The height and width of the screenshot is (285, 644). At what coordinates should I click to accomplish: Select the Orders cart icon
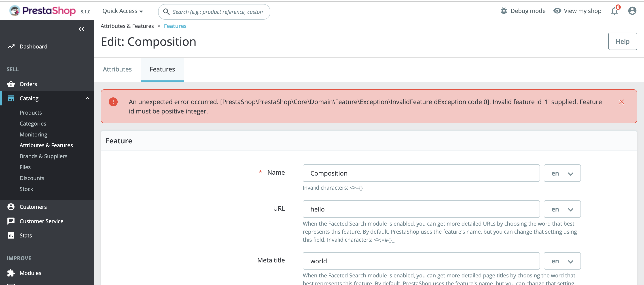click(11, 84)
